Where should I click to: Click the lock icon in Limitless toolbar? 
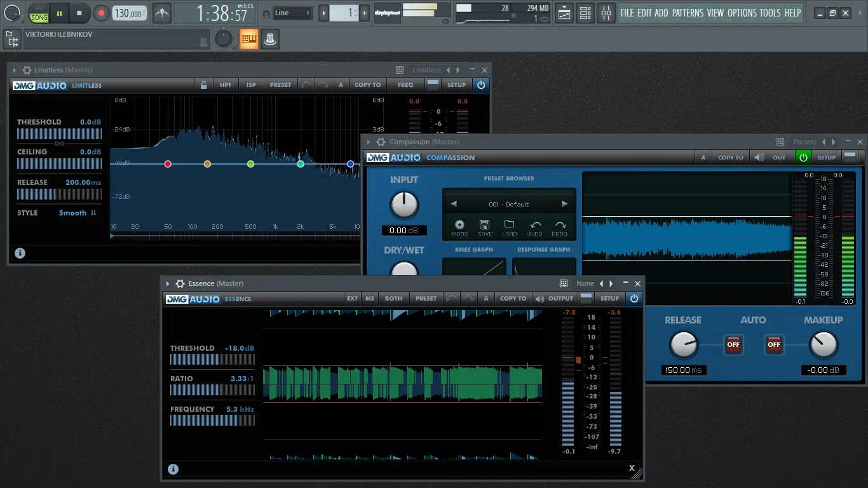[203, 85]
